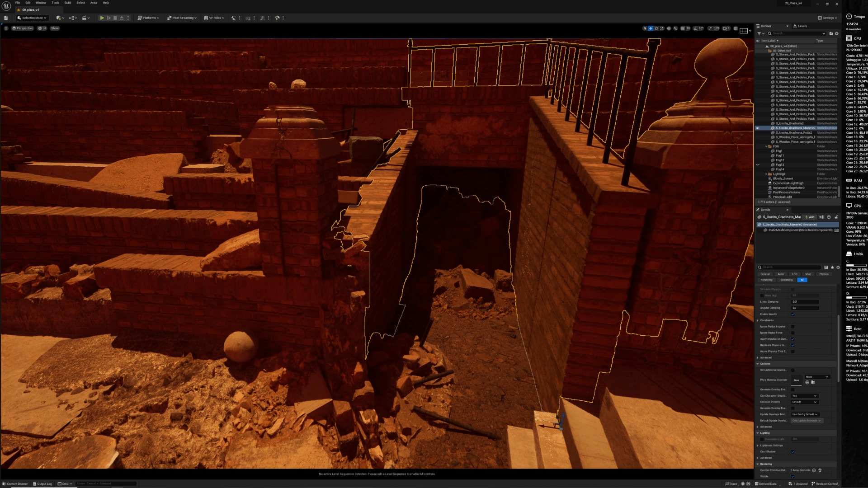868x488 pixels.
Task: Click the Physics filter button
Action: point(824,274)
